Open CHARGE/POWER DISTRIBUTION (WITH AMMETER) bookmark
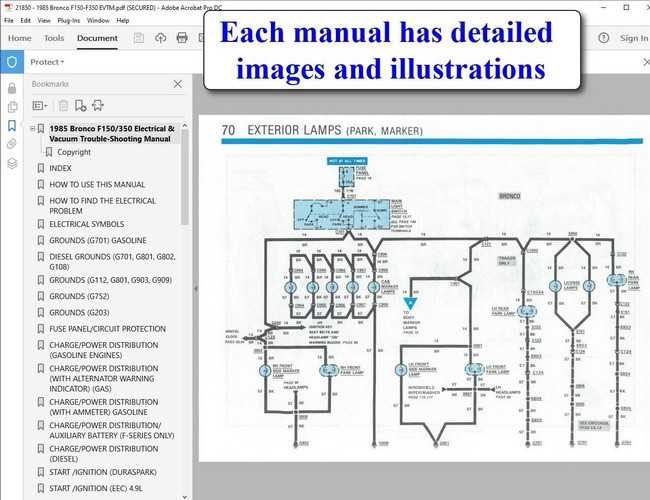 (104, 407)
